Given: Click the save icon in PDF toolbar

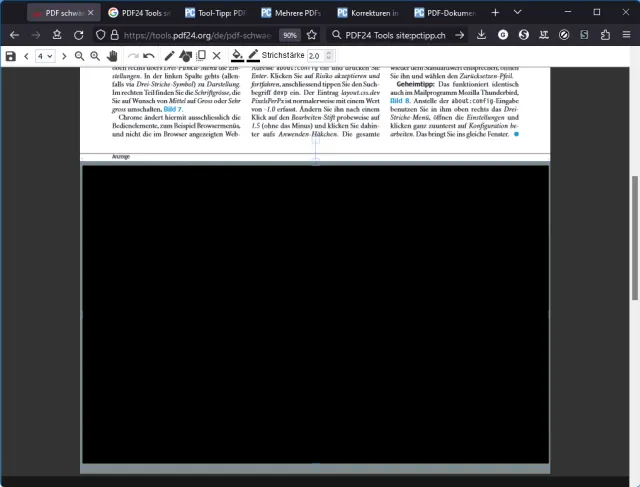Looking at the screenshot, I should click(x=10, y=56).
